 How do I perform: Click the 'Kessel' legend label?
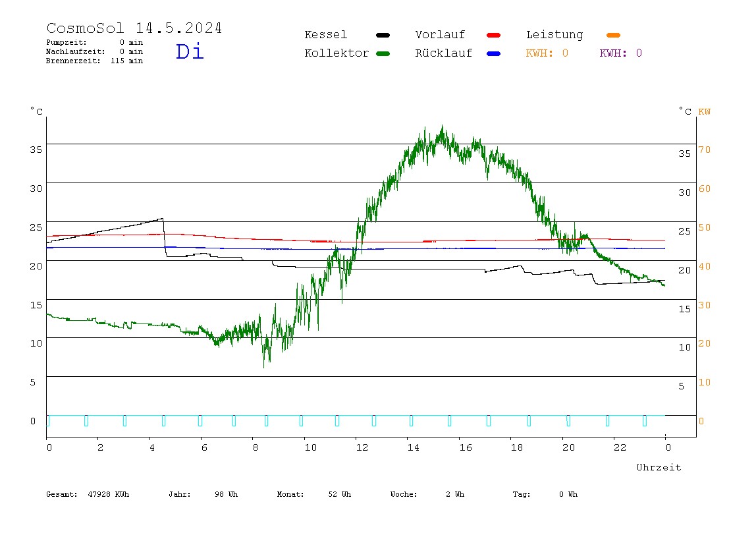tap(325, 35)
